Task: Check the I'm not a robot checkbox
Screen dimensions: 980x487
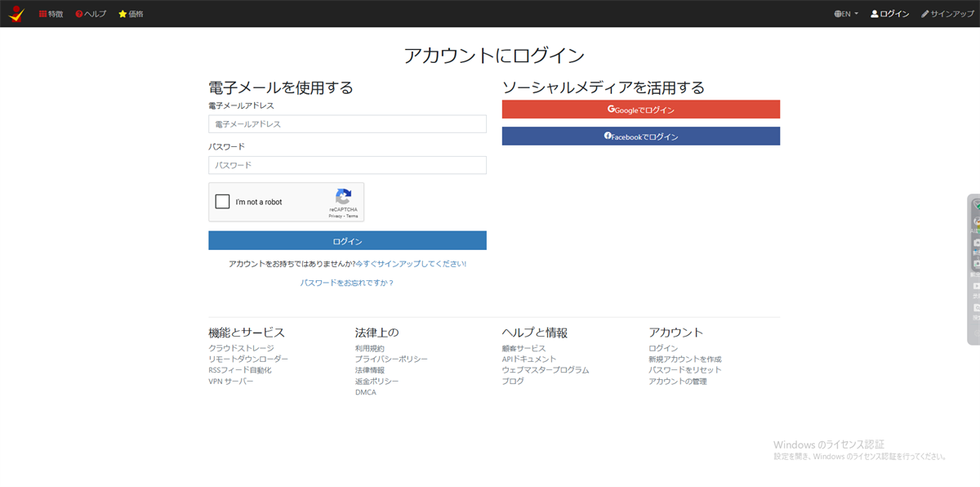Action: tap(222, 202)
